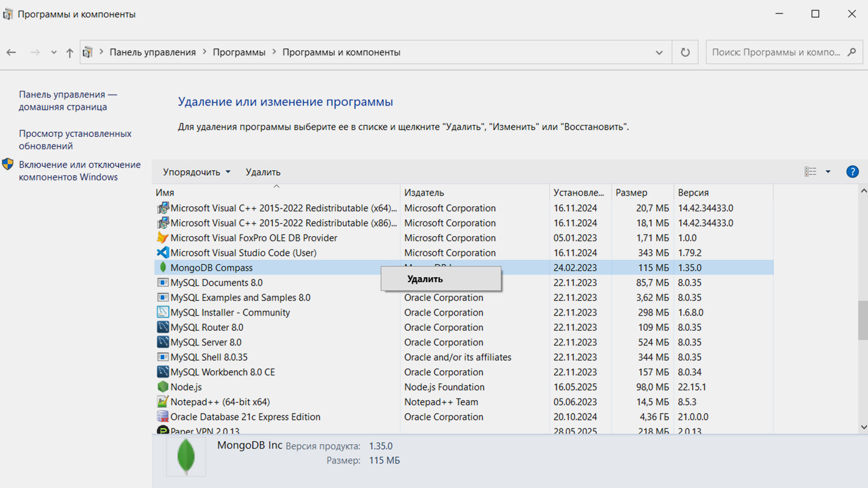Click the scrollbar down arrow
This screenshot has height=488, width=868.
863,427
